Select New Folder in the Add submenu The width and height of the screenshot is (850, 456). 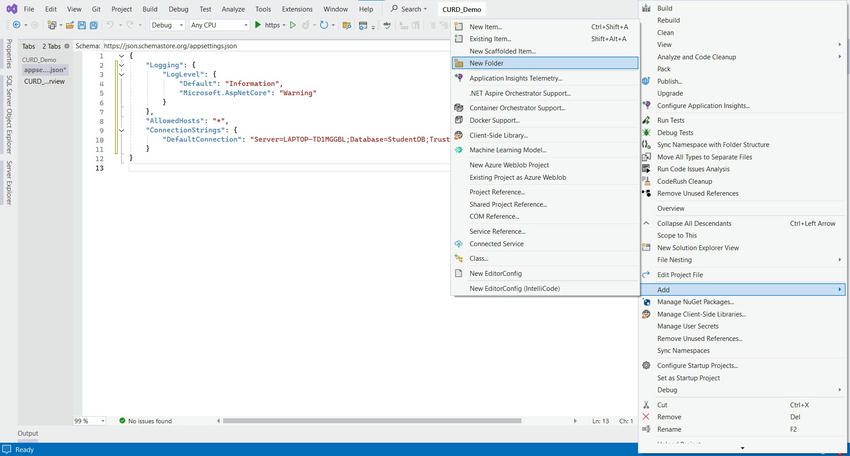[x=486, y=63]
